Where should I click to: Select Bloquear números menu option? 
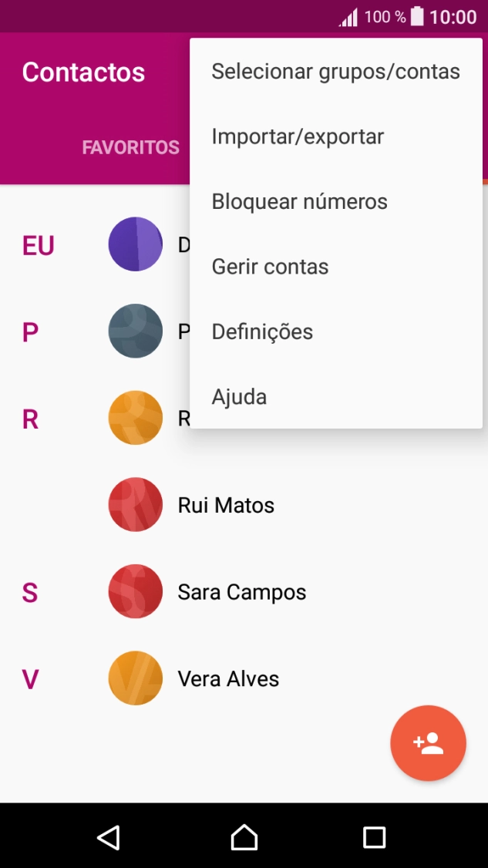pos(300,201)
